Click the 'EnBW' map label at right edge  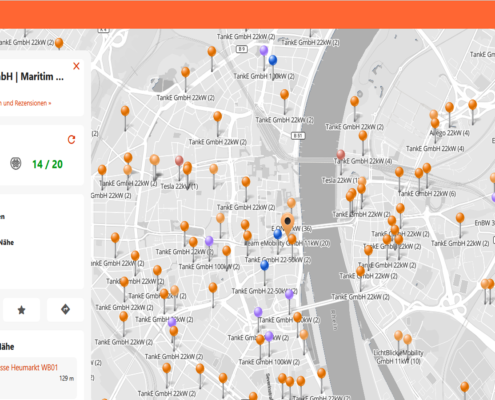[x=485, y=223]
